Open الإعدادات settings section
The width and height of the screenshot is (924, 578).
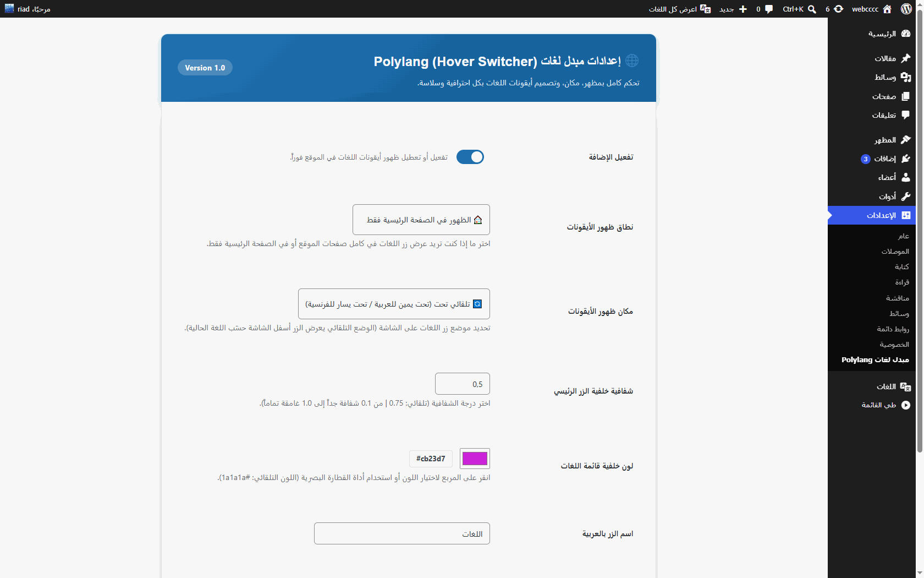pos(872,215)
